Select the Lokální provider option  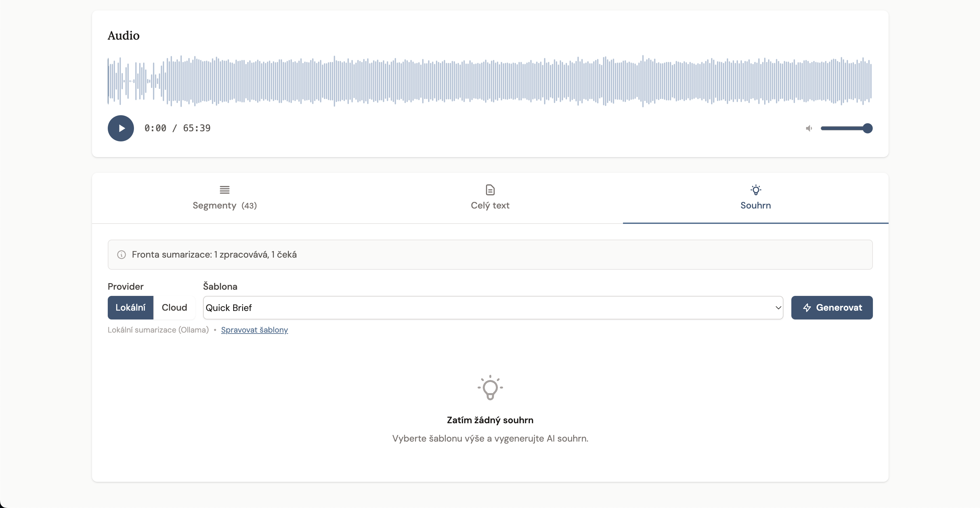pyautogui.click(x=130, y=308)
